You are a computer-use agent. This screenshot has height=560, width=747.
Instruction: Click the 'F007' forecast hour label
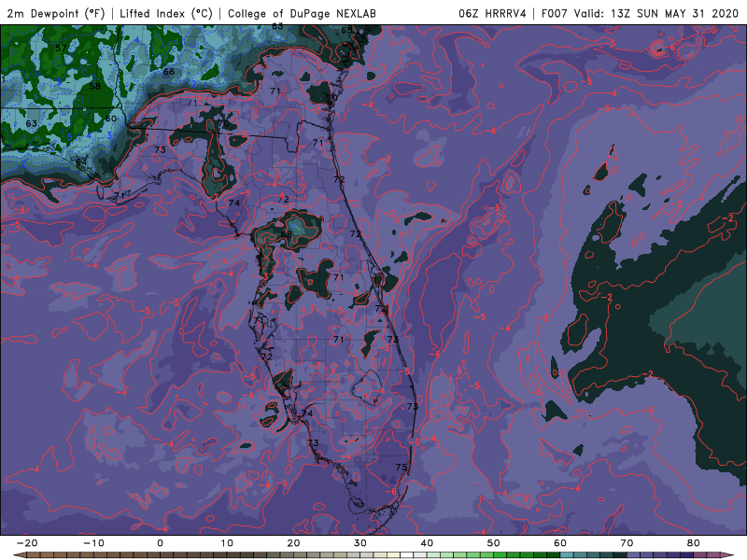tap(555, 13)
